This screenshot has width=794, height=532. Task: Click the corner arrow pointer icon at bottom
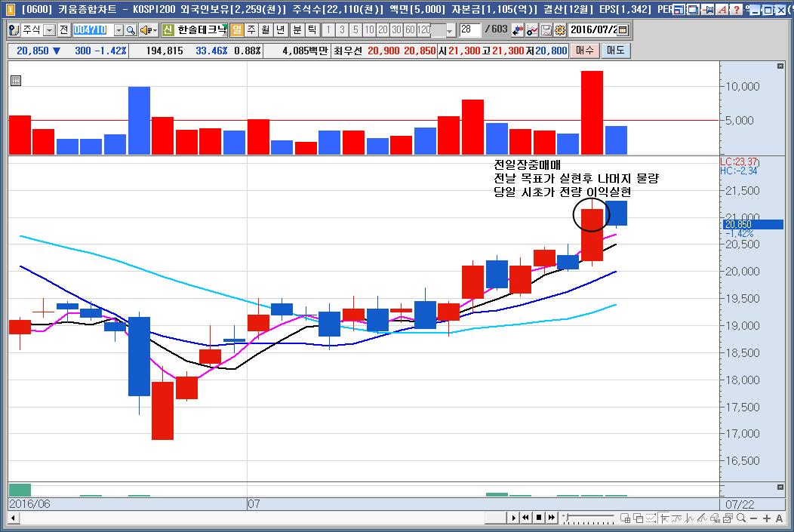664,518
